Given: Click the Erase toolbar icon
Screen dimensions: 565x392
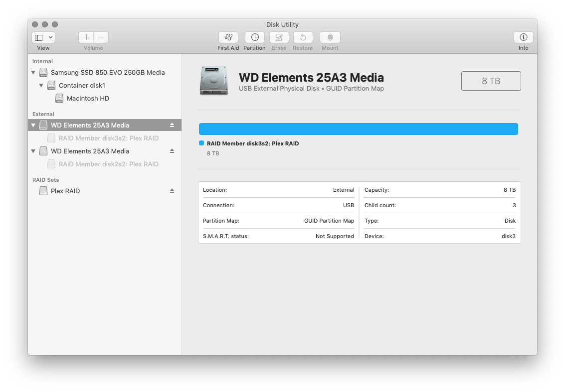Looking at the screenshot, I should [x=279, y=37].
